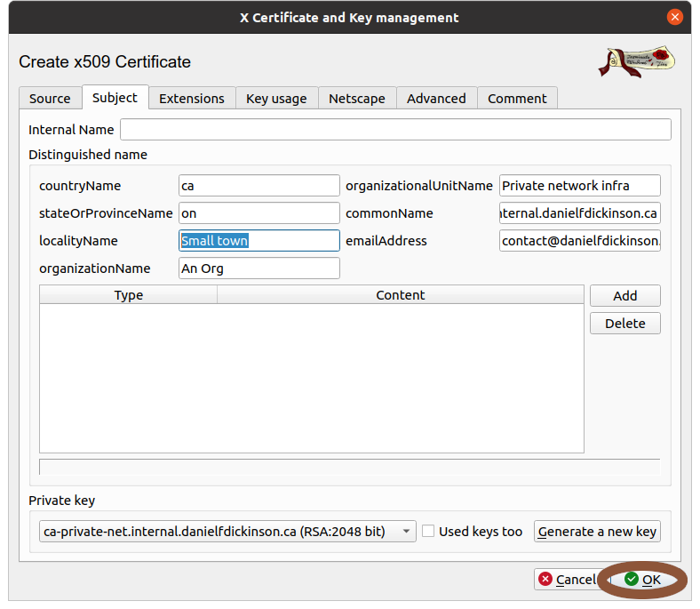
Task: Click the stateOrProvinceName field containing 'on'
Action: [x=259, y=213]
